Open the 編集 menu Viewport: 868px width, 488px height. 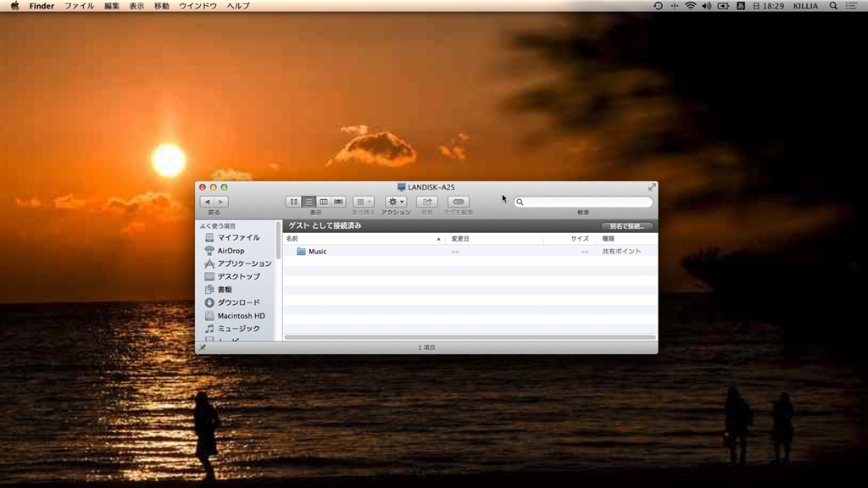(x=112, y=6)
